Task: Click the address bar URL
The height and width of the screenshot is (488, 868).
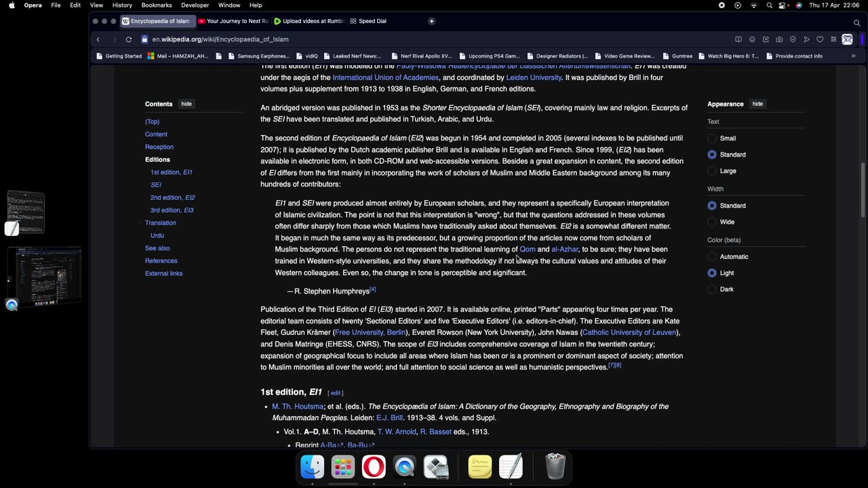Action: (220, 39)
